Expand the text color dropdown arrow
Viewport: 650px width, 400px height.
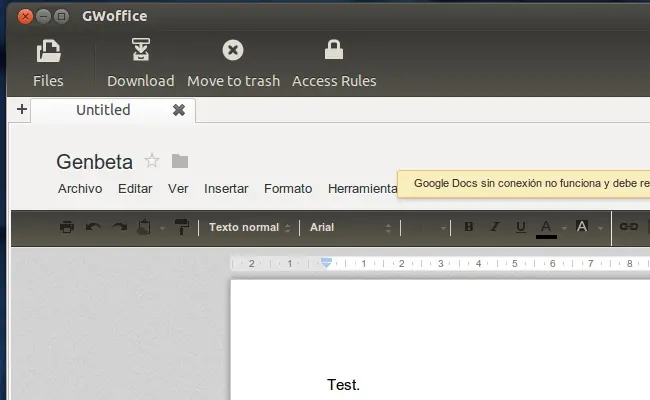[x=564, y=228]
